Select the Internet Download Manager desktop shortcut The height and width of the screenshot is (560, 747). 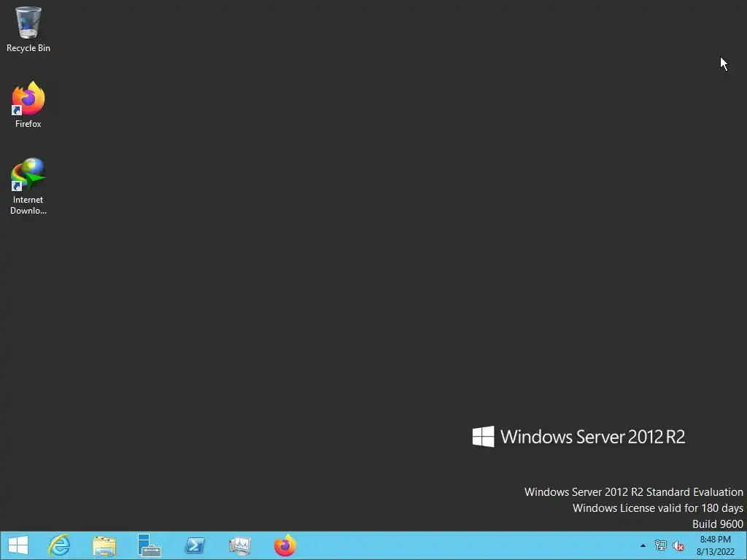tap(28, 186)
